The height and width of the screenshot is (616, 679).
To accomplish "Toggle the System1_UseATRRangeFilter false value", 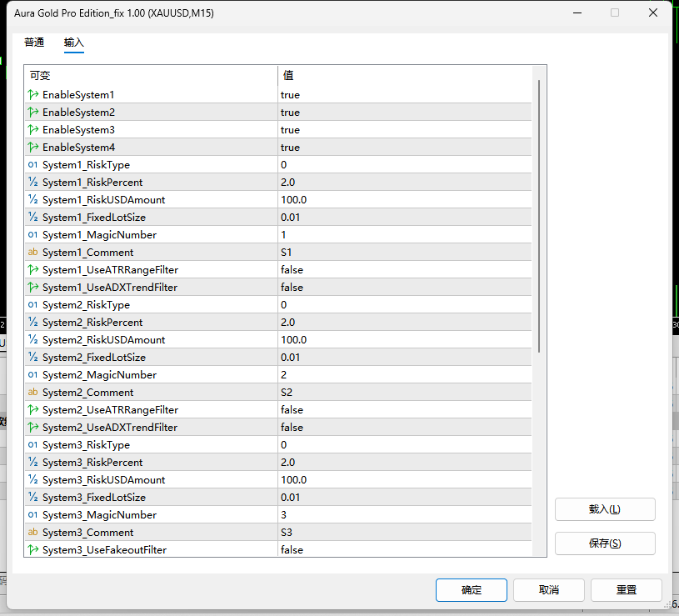I will tap(404, 269).
